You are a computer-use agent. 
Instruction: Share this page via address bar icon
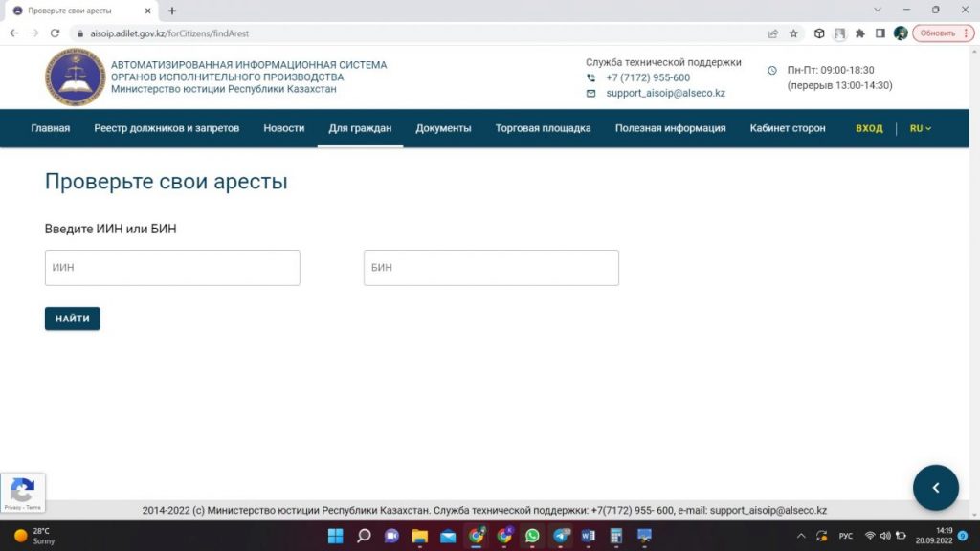pyautogui.click(x=773, y=33)
